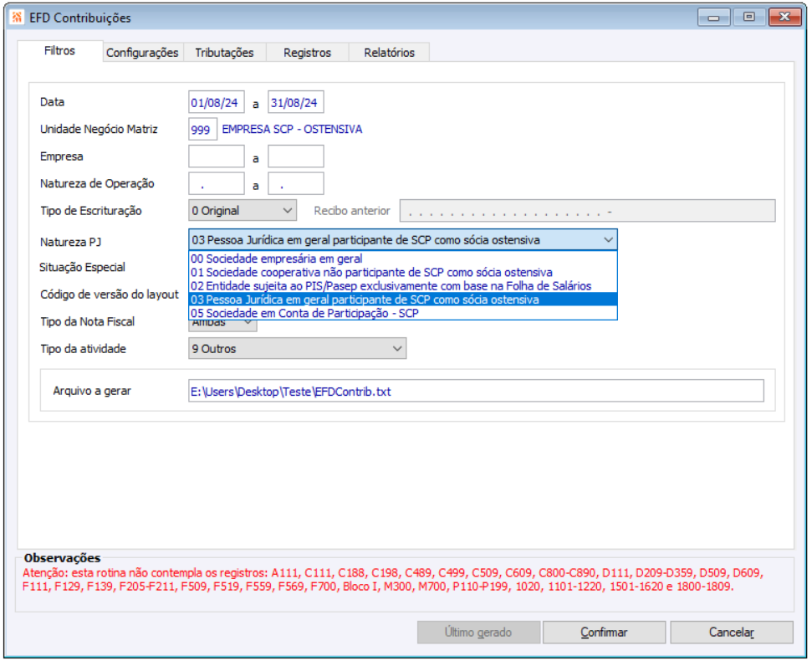
Task: Open the Tipo da atividade dropdown
Action: (x=297, y=349)
